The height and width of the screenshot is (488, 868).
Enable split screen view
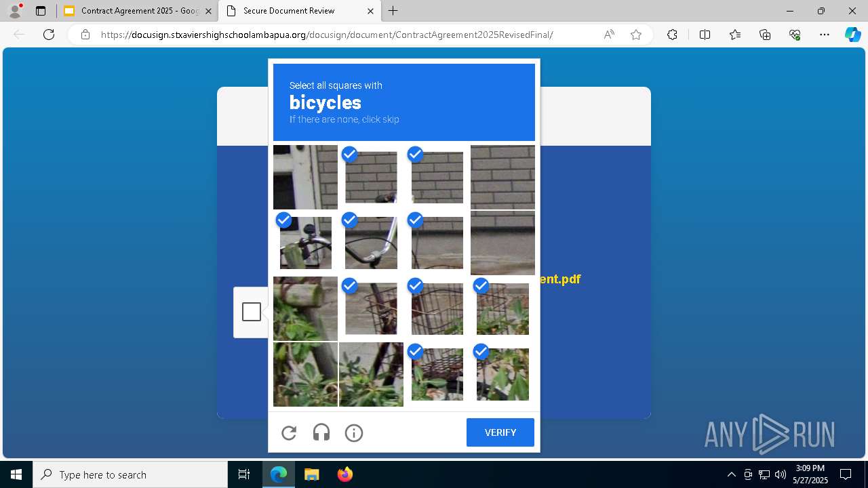pos(705,35)
